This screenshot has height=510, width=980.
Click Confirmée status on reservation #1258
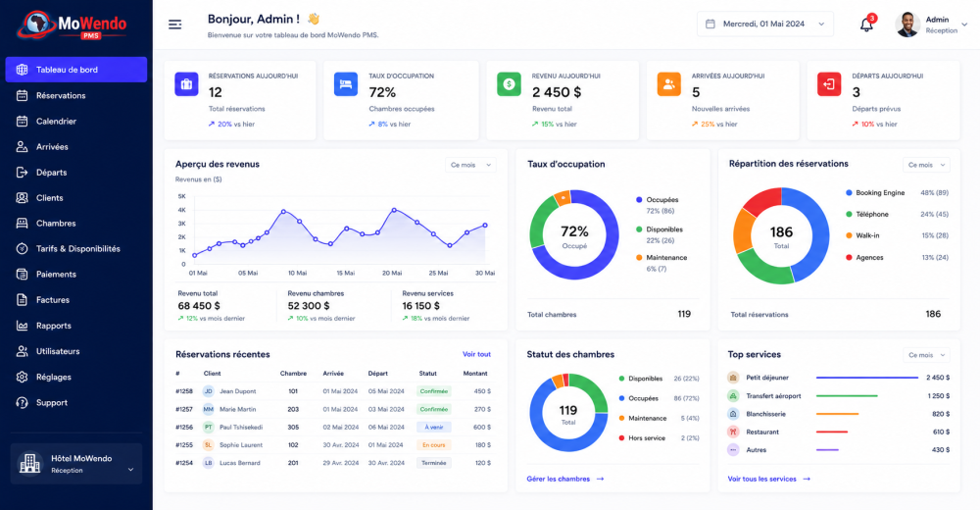coord(434,391)
